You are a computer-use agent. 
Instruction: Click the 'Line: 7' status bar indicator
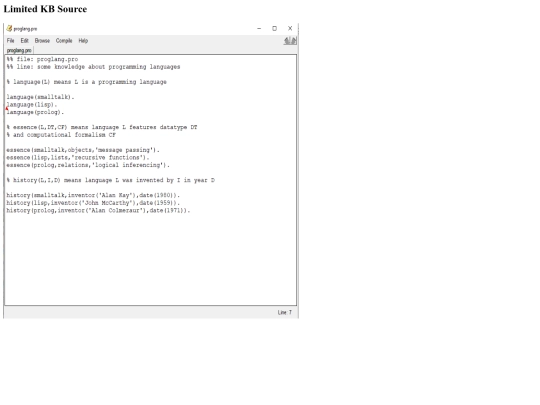[x=284, y=312]
